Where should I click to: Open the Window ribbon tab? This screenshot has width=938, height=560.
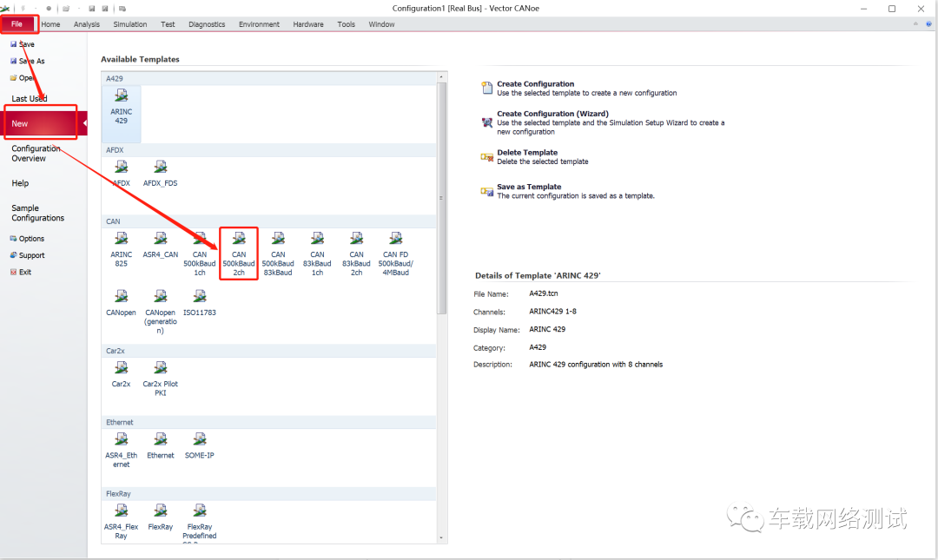click(381, 24)
